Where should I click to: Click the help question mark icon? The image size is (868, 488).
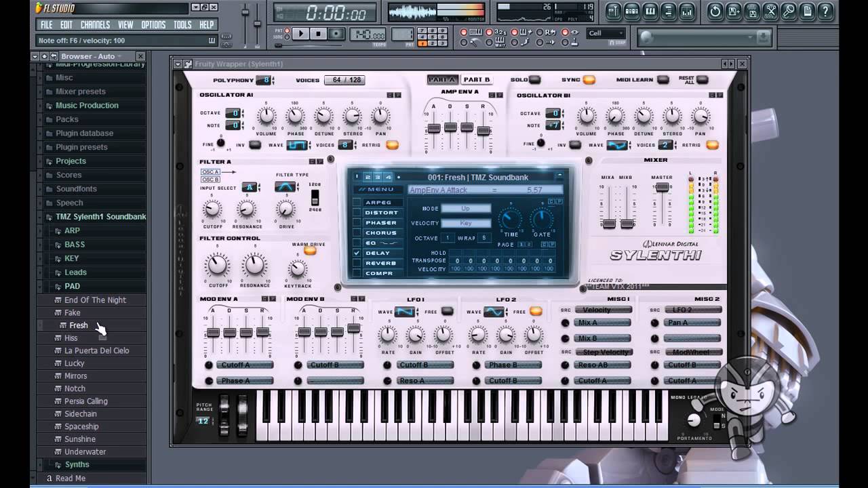(825, 12)
